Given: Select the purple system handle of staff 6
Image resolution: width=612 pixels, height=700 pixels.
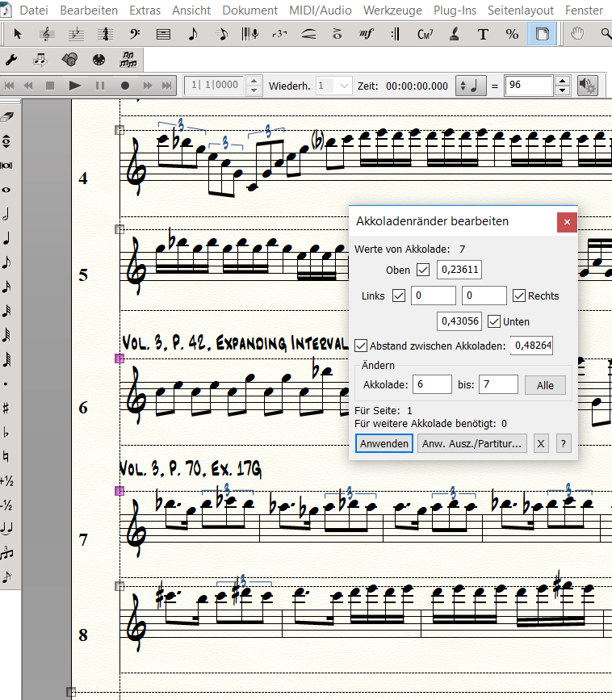Looking at the screenshot, I should pos(119,358).
